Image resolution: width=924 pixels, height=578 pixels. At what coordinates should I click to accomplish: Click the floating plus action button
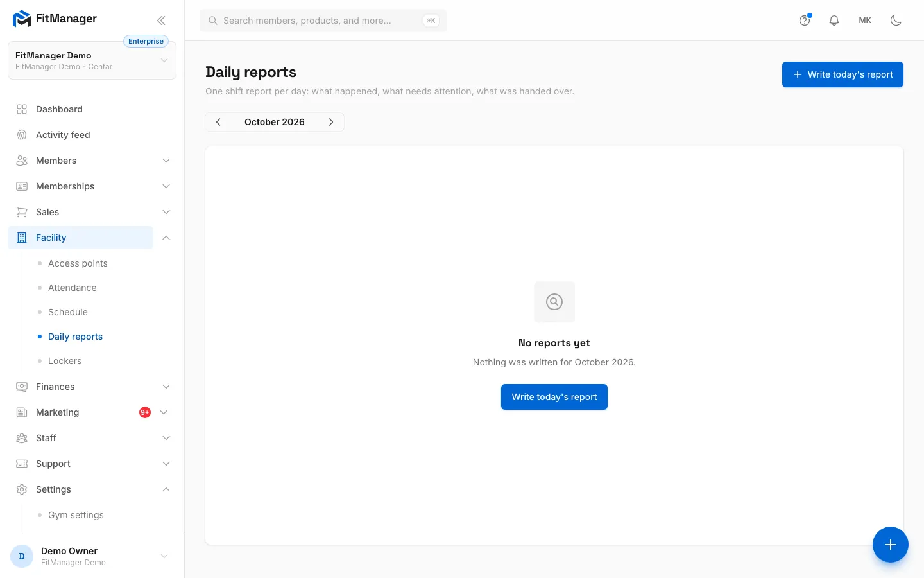pyautogui.click(x=891, y=545)
